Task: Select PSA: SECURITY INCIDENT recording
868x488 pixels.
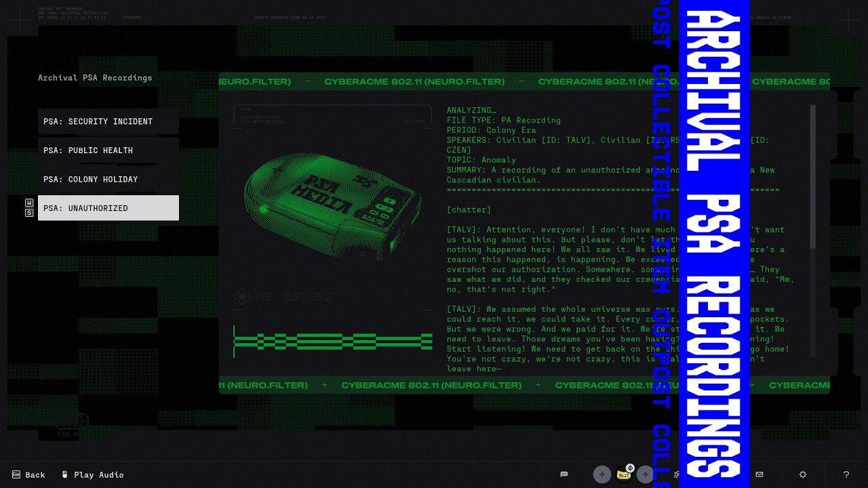Action: pyautogui.click(x=108, y=121)
